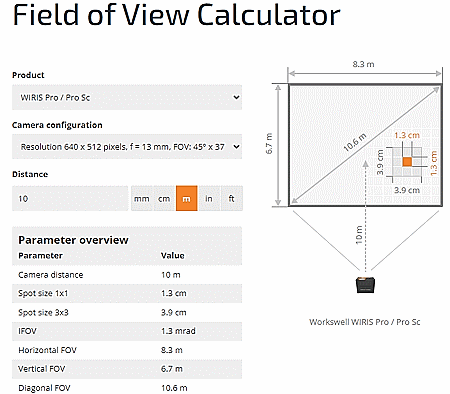Click the orange 1x1 spot square
Screen dimensions: 450x394
pos(407,162)
